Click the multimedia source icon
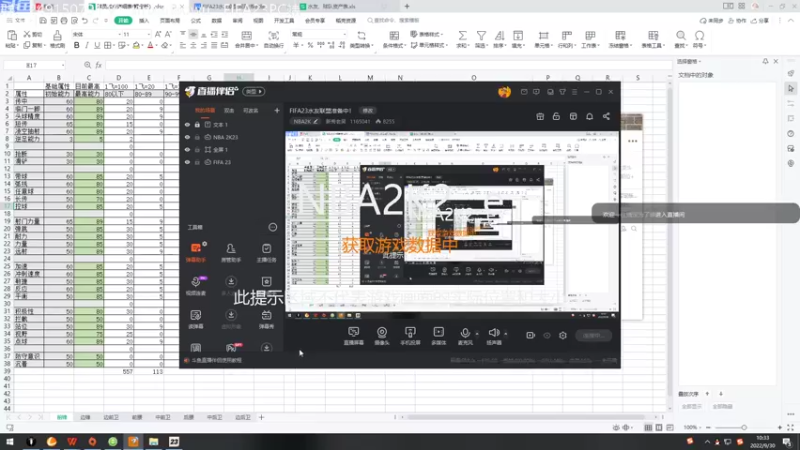 438,332
